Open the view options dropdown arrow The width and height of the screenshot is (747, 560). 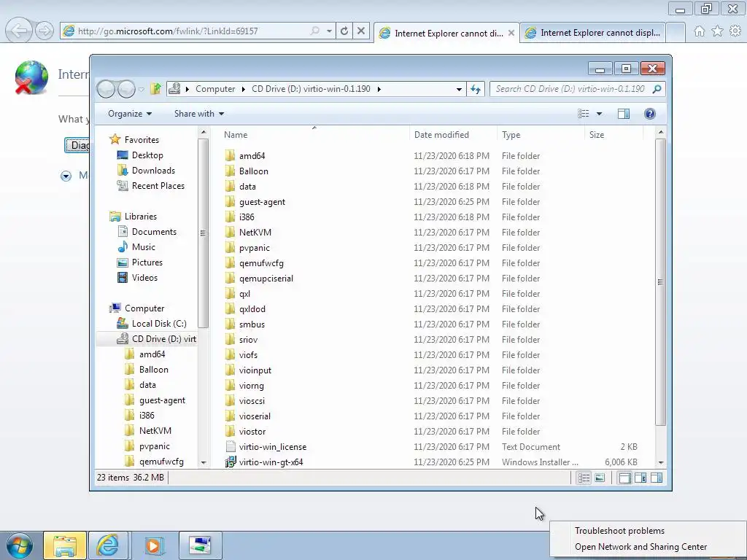click(600, 114)
